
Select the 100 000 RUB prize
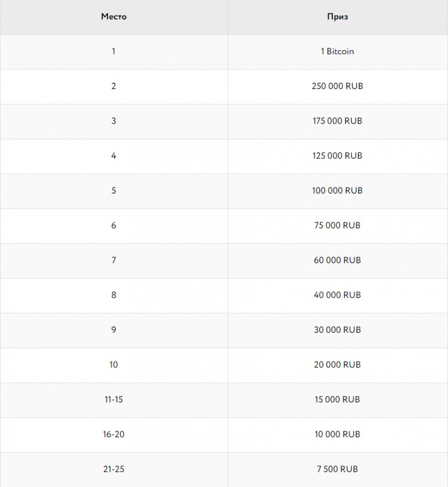[337, 190]
